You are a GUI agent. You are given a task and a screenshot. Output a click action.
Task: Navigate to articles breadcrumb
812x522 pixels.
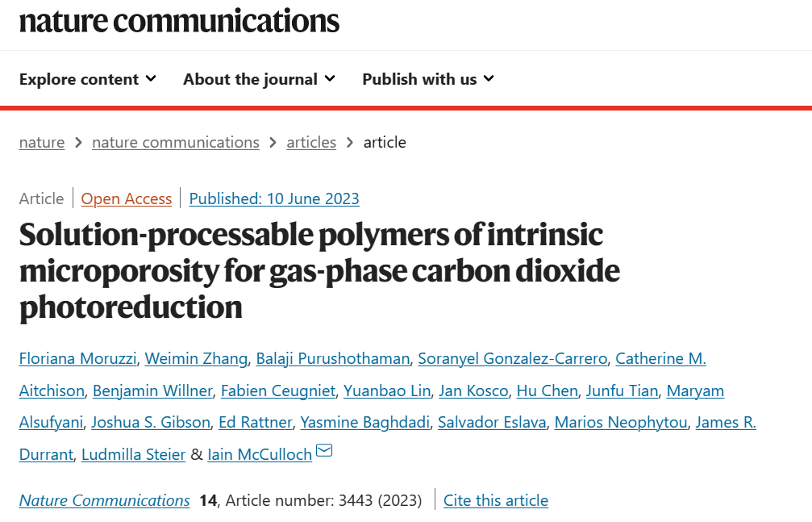pyautogui.click(x=311, y=142)
